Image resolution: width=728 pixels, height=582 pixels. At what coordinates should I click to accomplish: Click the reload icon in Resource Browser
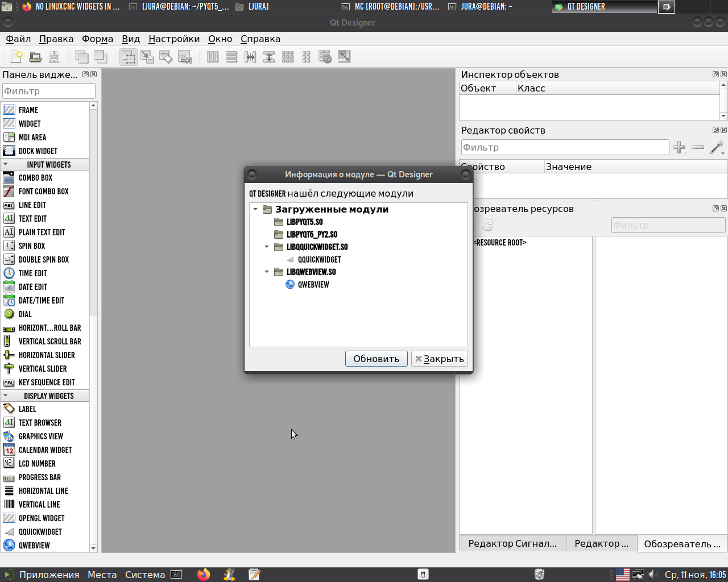pyautogui.click(x=487, y=225)
